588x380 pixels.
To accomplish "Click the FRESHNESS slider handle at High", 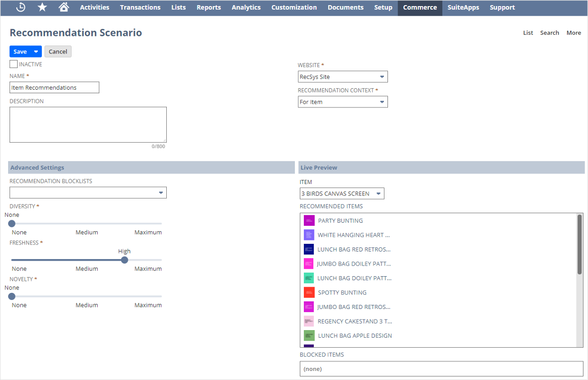I will (x=124, y=260).
